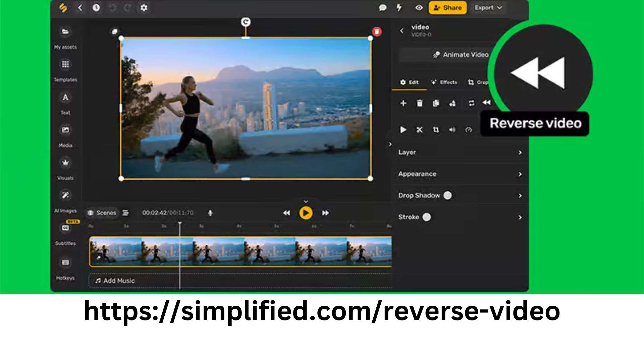Expand the Appearance section
The image size is (644, 362).
click(460, 174)
